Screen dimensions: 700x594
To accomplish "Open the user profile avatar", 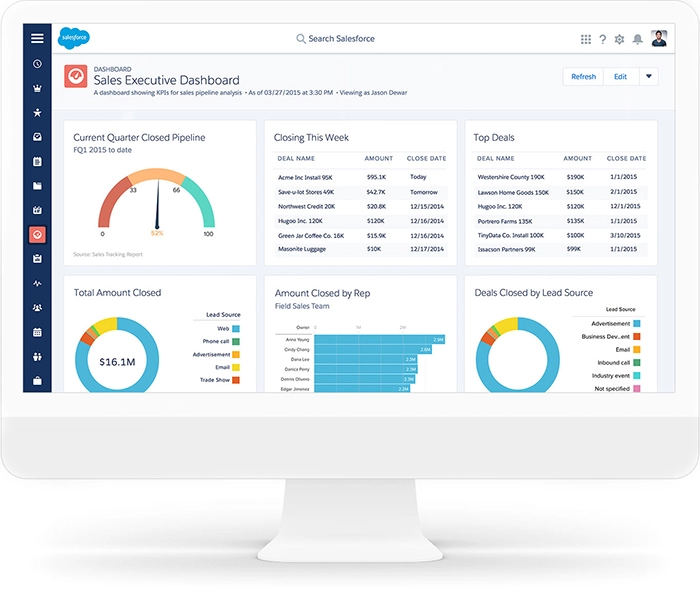I will (659, 38).
